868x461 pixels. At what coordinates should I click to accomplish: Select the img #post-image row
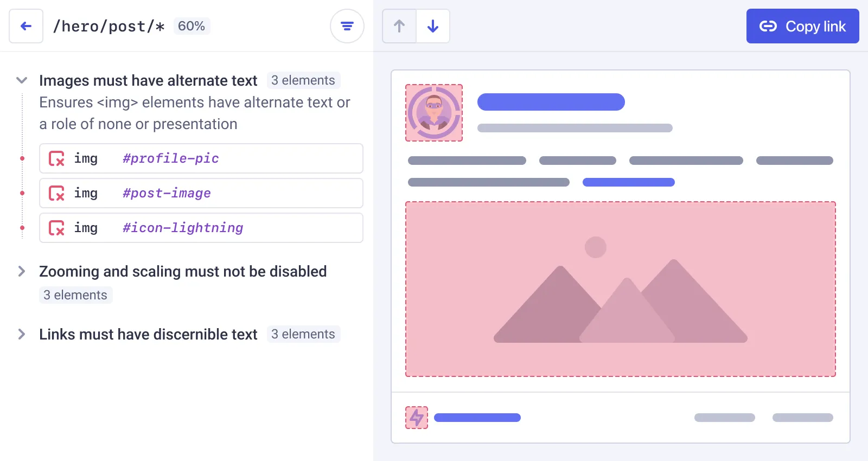click(201, 193)
